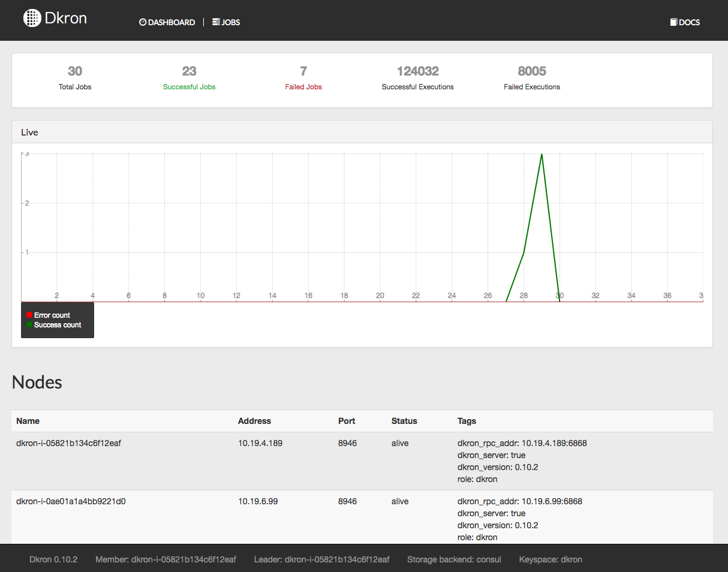Click the green Successful Jobs label
The image size is (728, 572).
point(189,87)
